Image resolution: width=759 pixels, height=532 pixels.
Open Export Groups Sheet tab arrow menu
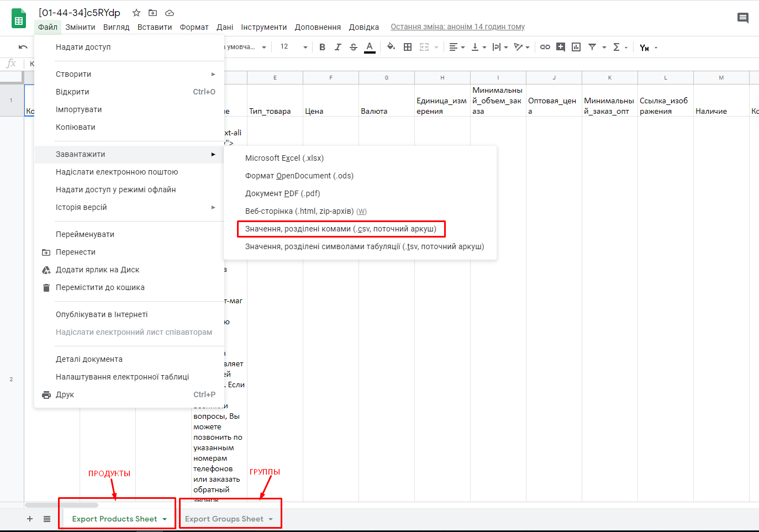[271, 519]
